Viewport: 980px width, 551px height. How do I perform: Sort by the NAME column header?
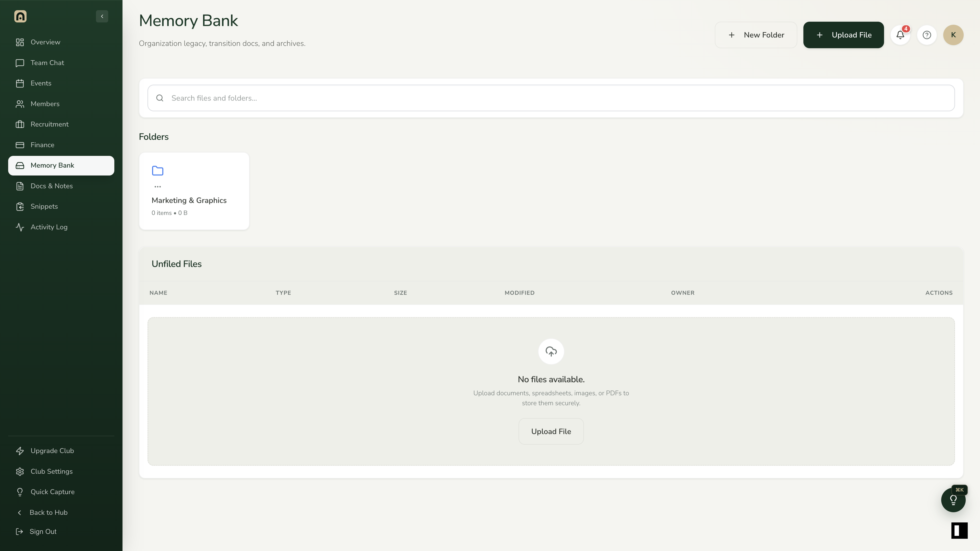click(x=158, y=293)
